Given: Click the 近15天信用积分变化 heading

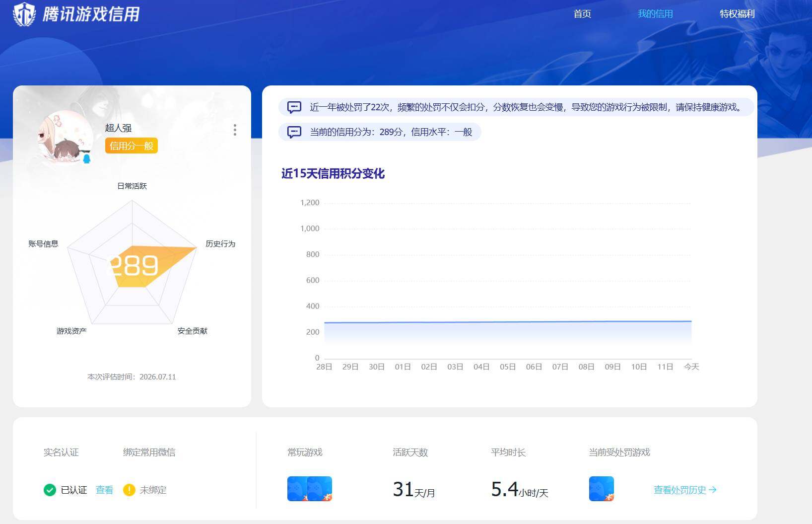Looking at the screenshot, I should click(333, 173).
